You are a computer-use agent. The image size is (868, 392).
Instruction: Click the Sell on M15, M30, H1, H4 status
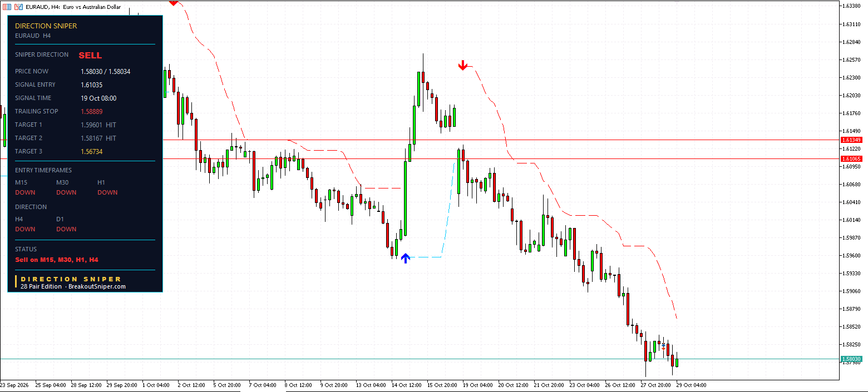coord(57,260)
